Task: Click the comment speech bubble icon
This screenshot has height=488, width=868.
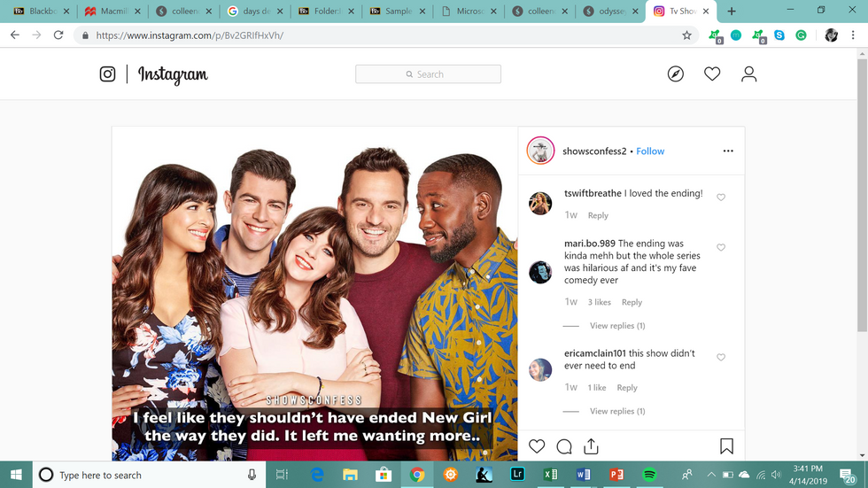Action: coord(564,446)
